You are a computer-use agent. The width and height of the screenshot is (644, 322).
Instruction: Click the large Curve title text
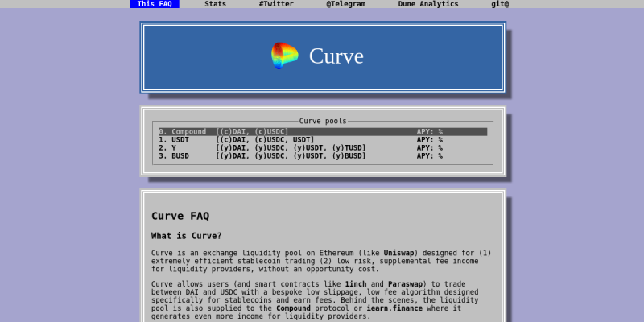click(336, 56)
